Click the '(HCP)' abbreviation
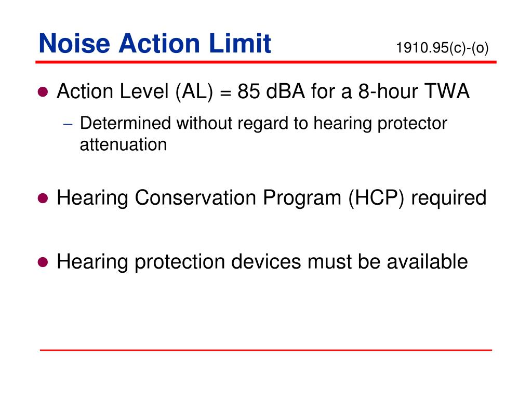 376,198
